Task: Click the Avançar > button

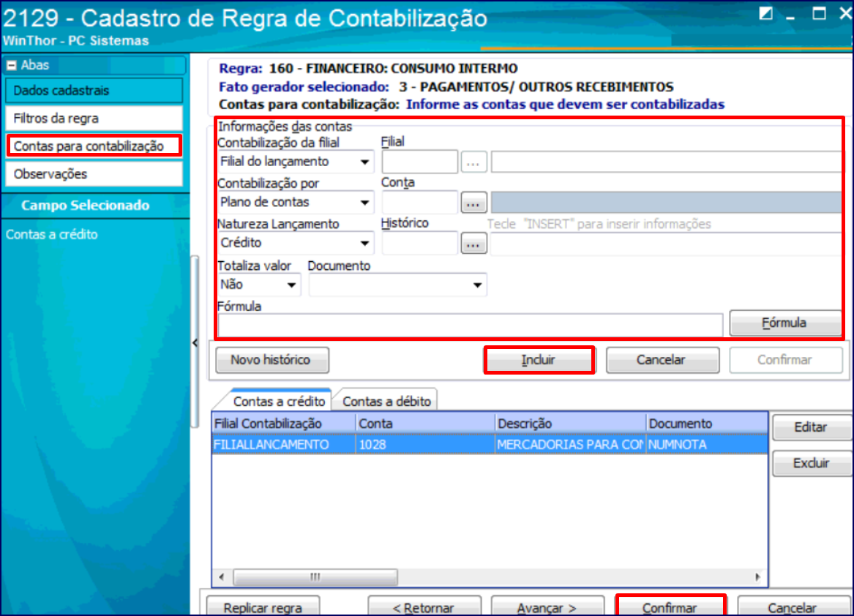Action: [x=547, y=606]
